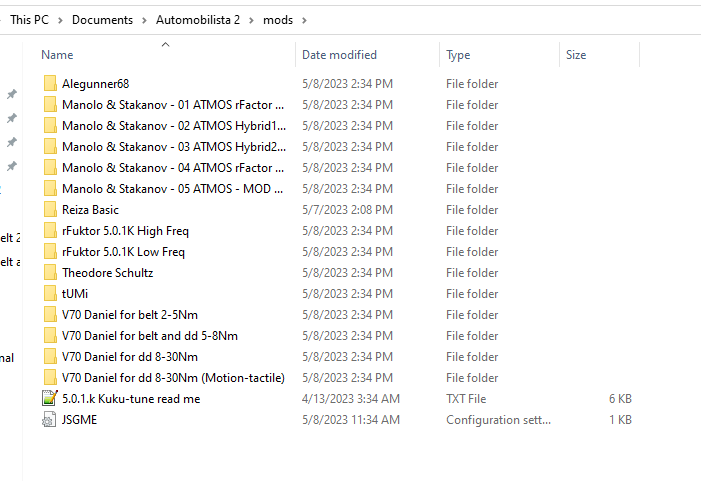Select rFuktor 5.0.1K Low Freq folder name

(123, 252)
